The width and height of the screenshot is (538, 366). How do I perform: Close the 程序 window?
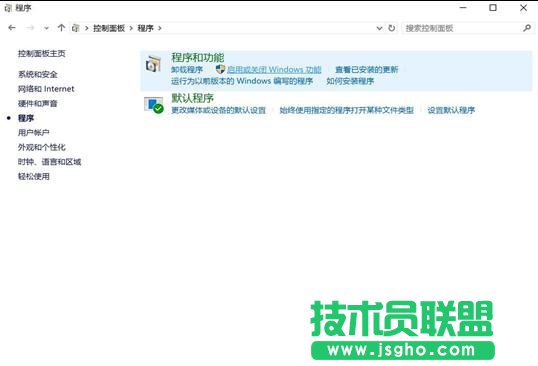(x=523, y=8)
